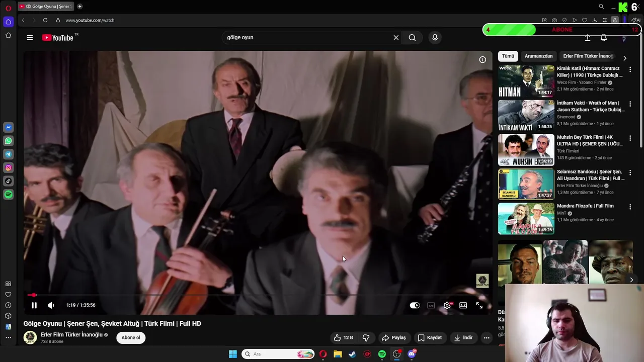Toggle theater mode view
The image size is (644, 362).
tap(463, 305)
